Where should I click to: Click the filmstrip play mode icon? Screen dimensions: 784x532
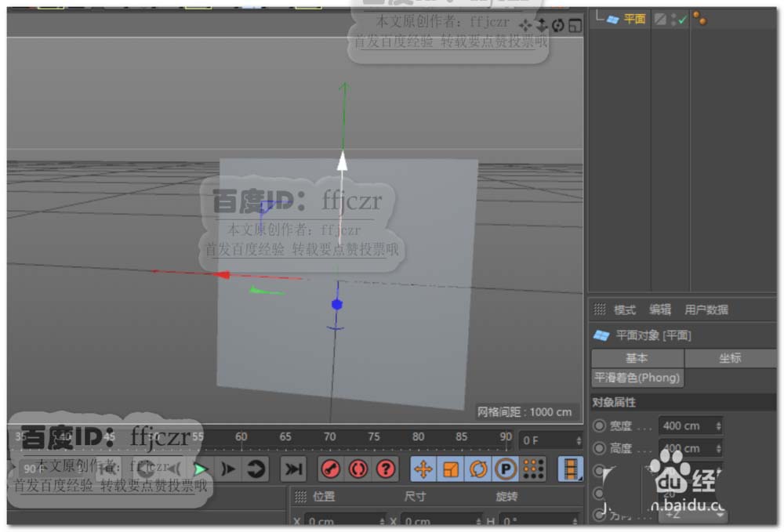(571, 469)
